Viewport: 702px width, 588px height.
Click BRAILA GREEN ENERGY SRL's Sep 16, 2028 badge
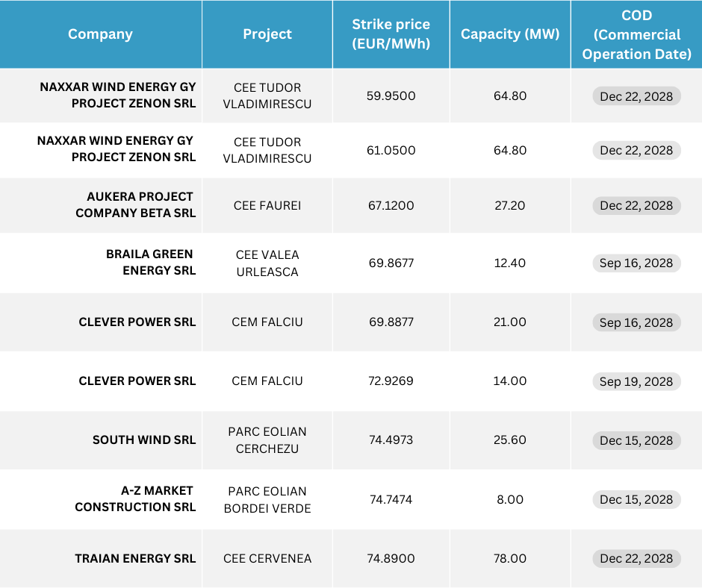pos(636,263)
